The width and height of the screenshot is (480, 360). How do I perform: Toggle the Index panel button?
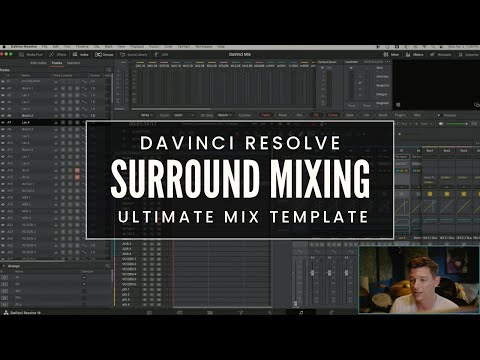point(81,54)
